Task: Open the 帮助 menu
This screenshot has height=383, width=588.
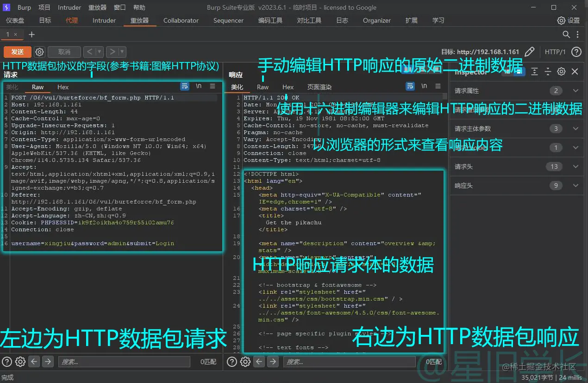Action: tap(139, 7)
